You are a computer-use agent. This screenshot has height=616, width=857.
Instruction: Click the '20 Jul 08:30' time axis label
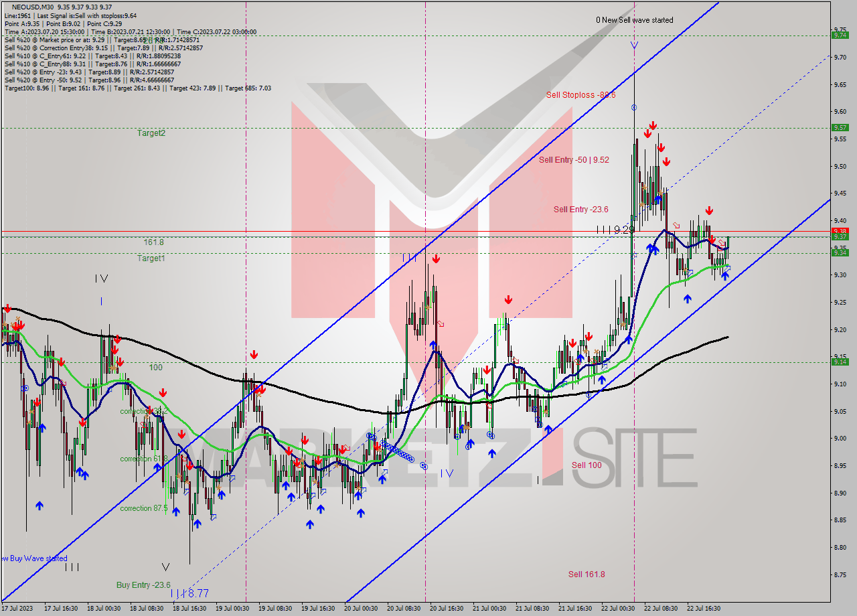coord(404,609)
